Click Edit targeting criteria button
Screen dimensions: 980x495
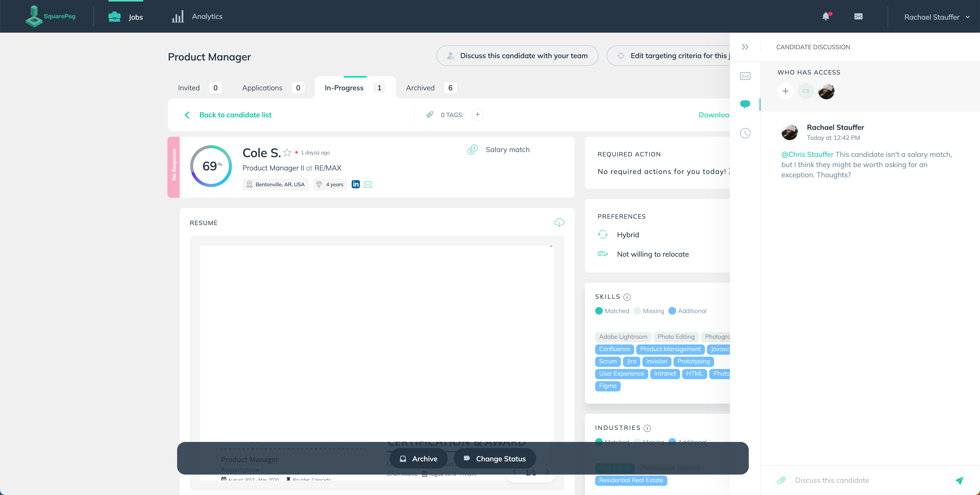point(668,56)
